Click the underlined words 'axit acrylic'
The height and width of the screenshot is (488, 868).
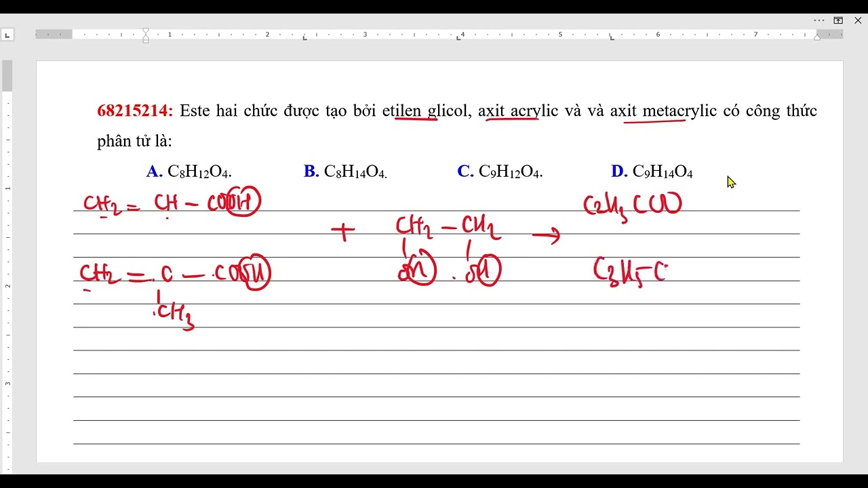pyautogui.click(x=518, y=110)
